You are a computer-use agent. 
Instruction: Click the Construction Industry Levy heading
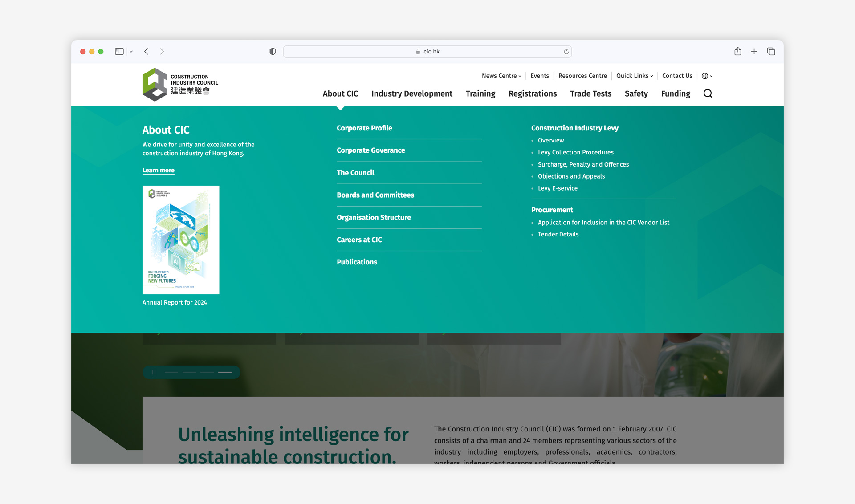point(574,128)
